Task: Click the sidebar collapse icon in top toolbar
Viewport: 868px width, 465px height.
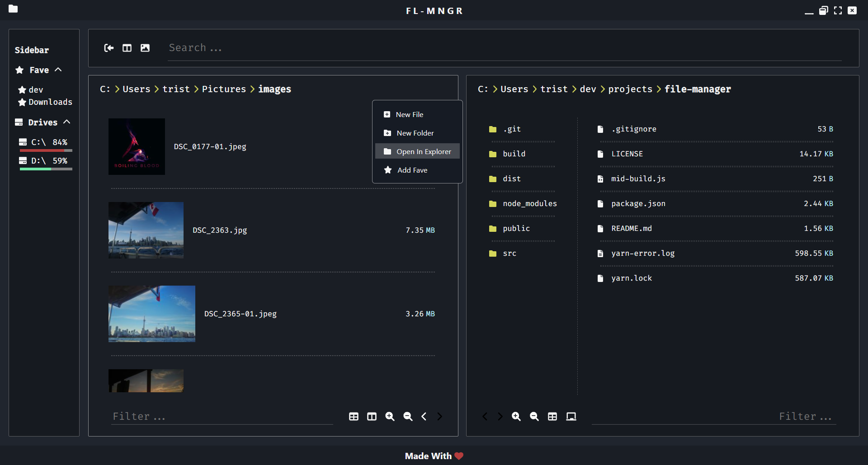Action: [109, 48]
